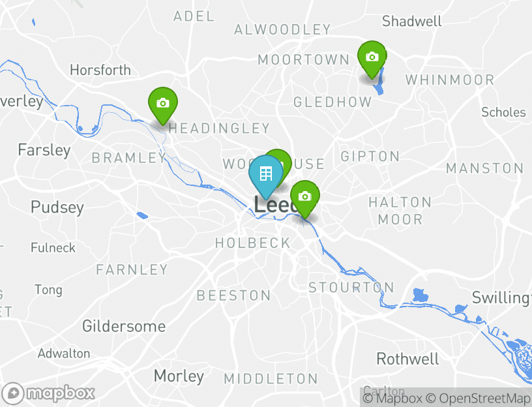Click the BEESTON district label
Viewport: 532px width, 407px height.
point(233,295)
